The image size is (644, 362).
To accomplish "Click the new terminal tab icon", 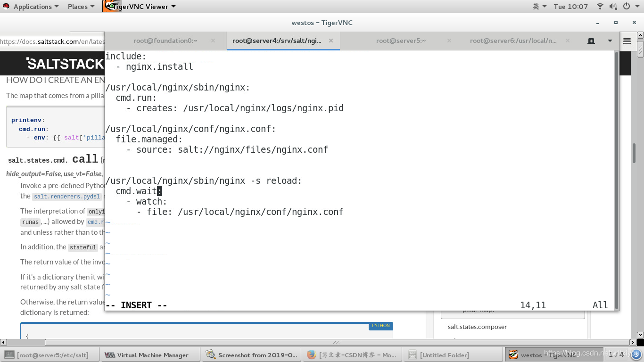I will (x=591, y=41).
